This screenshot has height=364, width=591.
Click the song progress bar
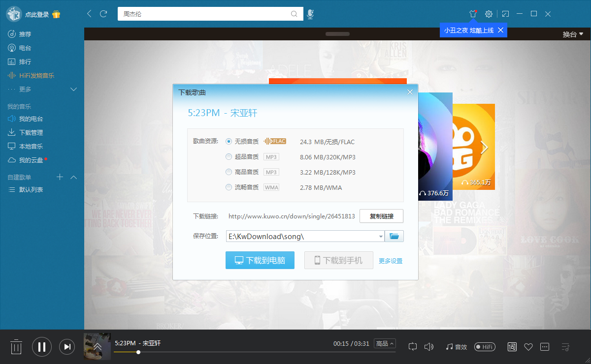246,352
